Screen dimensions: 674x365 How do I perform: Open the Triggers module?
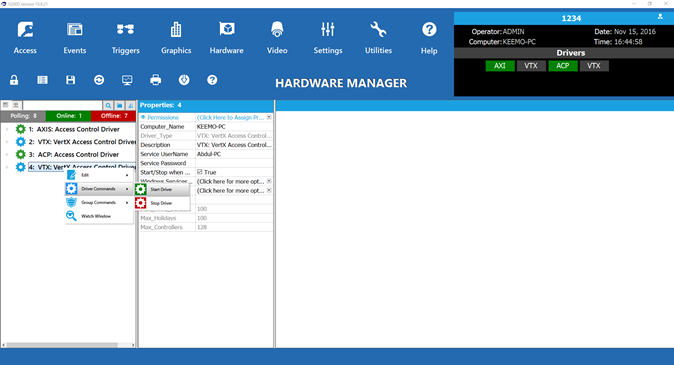pyautogui.click(x=125, y=38)
